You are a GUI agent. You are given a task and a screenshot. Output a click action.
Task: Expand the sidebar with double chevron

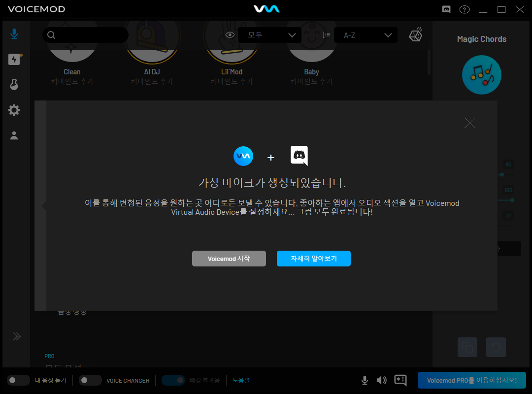coord(17,336)
